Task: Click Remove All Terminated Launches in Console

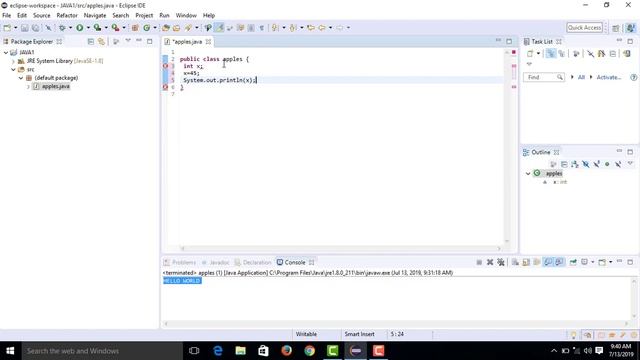Action: click(x=501, y=262)
